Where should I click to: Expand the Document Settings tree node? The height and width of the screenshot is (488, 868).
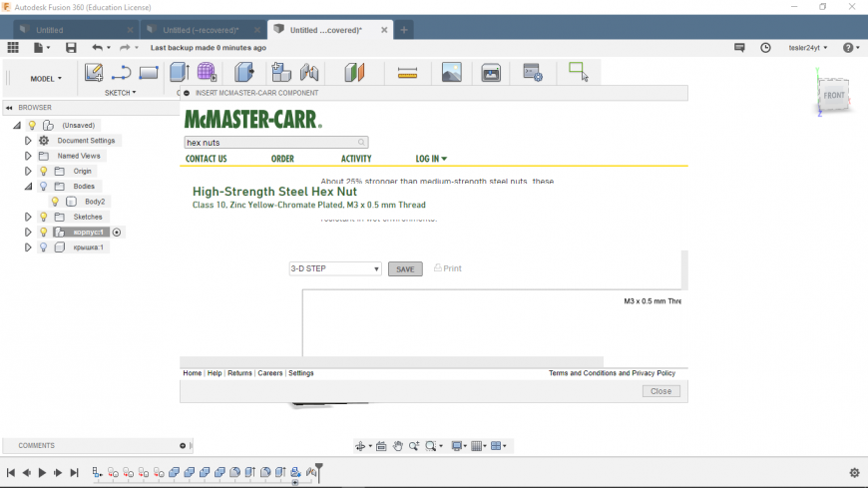tap(28, 141)
